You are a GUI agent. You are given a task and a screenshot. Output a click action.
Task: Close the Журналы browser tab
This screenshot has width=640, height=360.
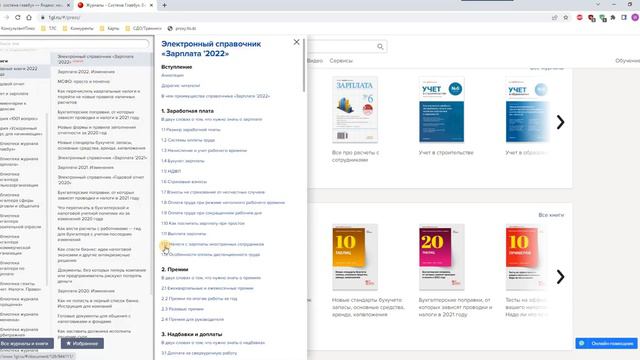151,5
